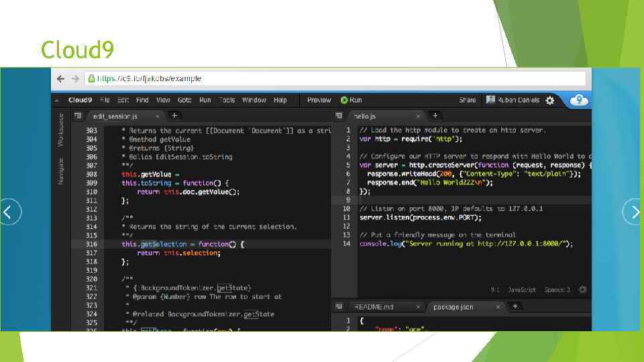Go to next slide with right arrow
This screenshot has height=362, width=644.
(633, 212)
